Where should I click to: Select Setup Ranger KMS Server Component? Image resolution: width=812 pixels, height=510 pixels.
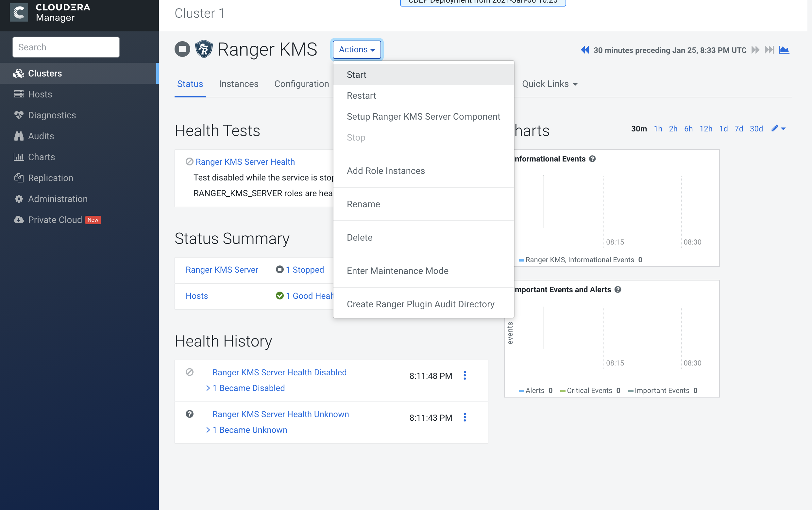[x=424, y=116]
